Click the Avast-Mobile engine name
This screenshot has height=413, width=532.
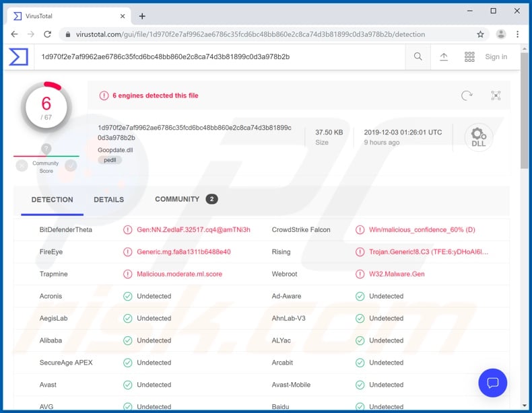pyautogui.click(x=291, y=385)
